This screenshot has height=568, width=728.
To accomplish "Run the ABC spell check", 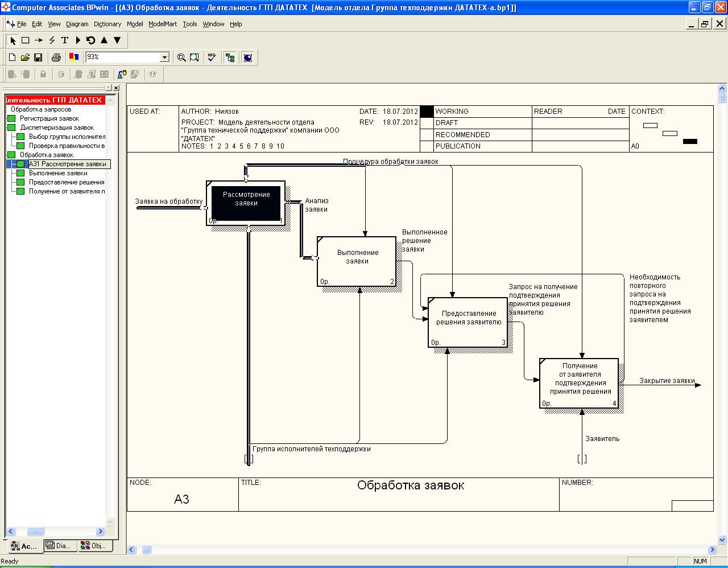I will point(212,57).
